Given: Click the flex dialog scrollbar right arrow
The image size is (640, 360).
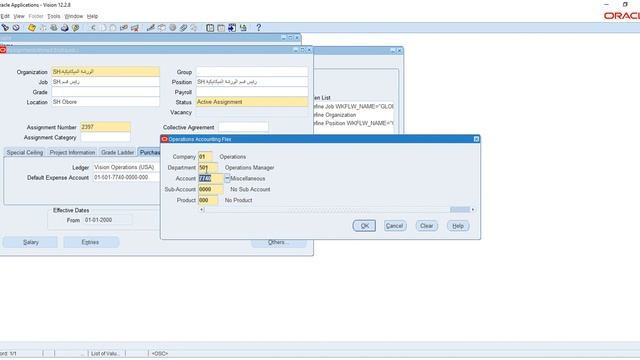Looking at the screenshot, I should coord(473,209).
